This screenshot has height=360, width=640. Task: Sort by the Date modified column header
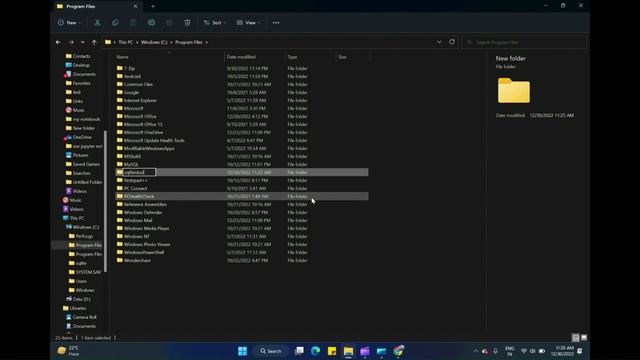point(255,57)
